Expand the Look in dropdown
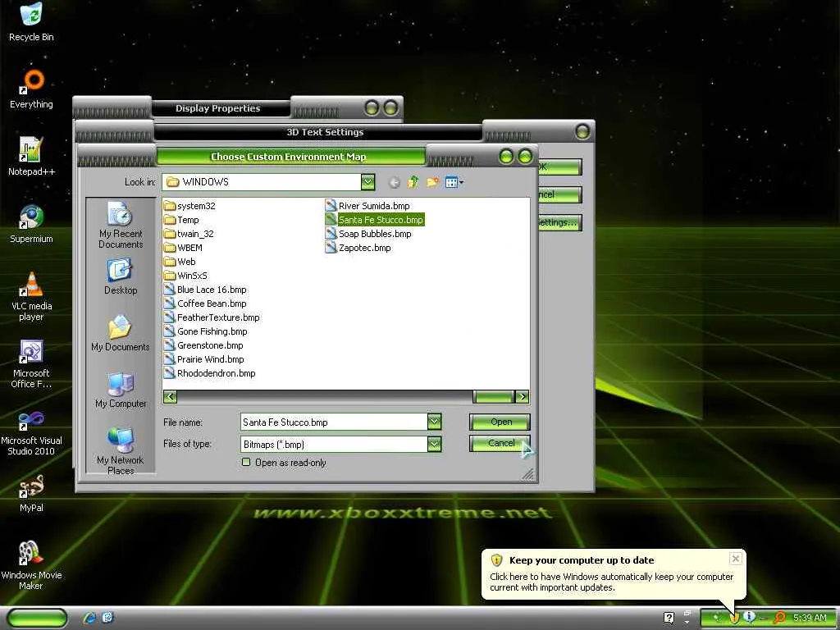The image size is (840, 630). point(367,182)
